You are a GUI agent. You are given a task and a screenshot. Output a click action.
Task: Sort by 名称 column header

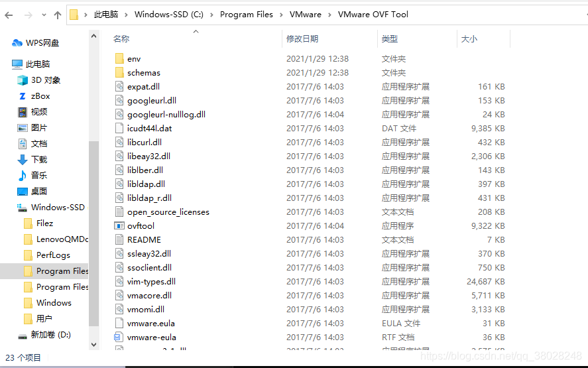click(x=121, y=39)
